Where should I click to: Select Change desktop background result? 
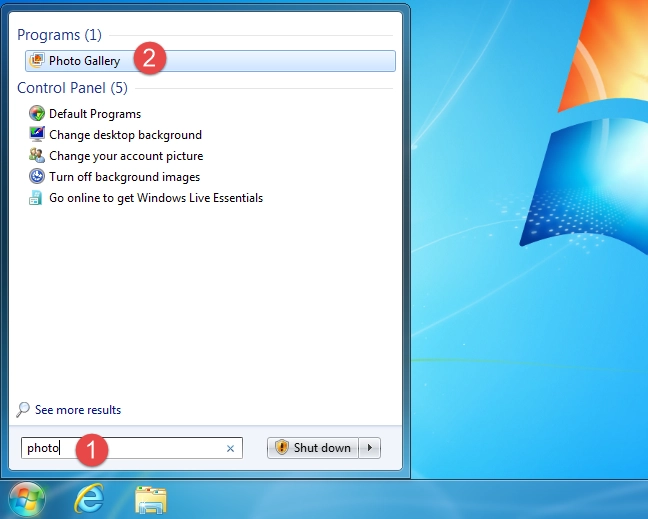(125, 135)
